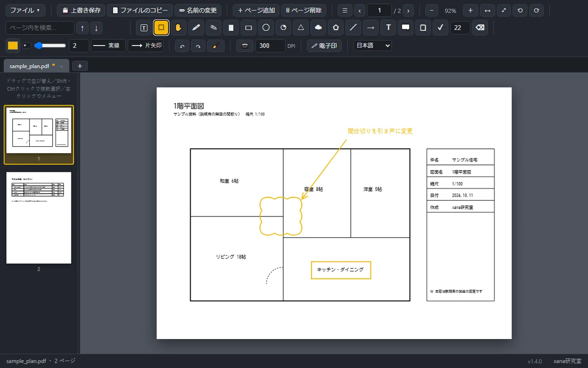Click the current page number field
The image size is (588, 368).
tap(379, 10)
